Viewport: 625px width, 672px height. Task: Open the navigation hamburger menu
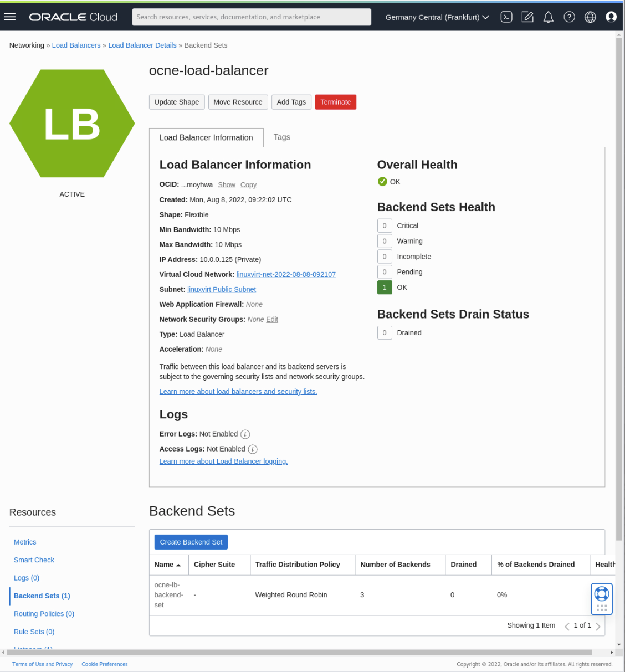[10, 17]
